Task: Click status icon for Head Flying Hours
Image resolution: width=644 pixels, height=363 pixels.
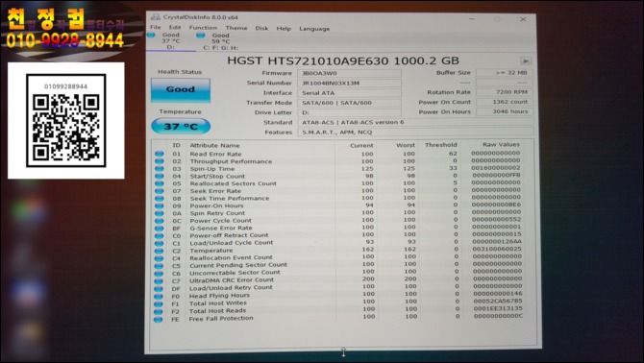Action: (159, 296)
